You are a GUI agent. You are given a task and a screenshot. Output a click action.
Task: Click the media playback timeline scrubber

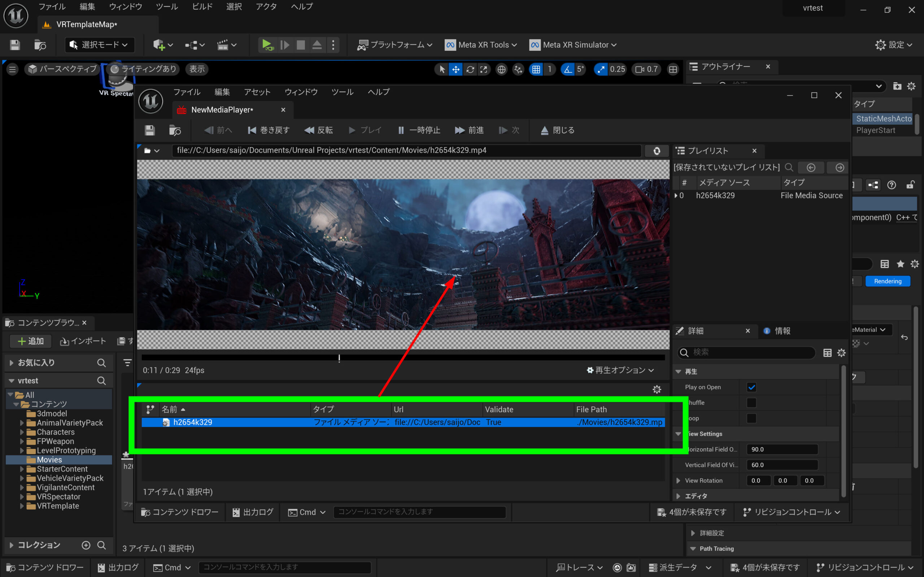(x=339, y=358)
